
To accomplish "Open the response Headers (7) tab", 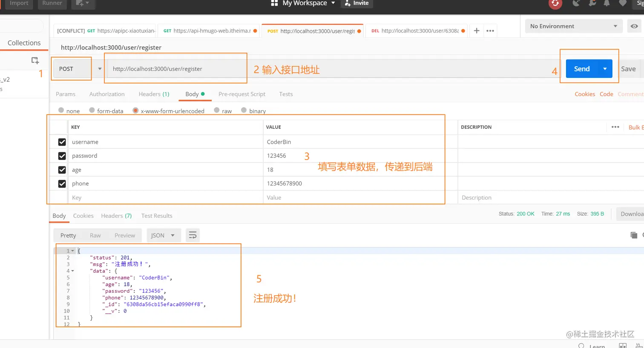I will click(116, 216).
